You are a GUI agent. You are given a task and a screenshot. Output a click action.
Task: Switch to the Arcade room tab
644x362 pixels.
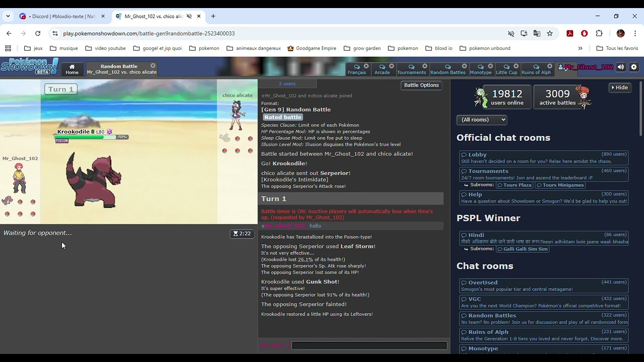pyautogui.click(x=382, y=69)
